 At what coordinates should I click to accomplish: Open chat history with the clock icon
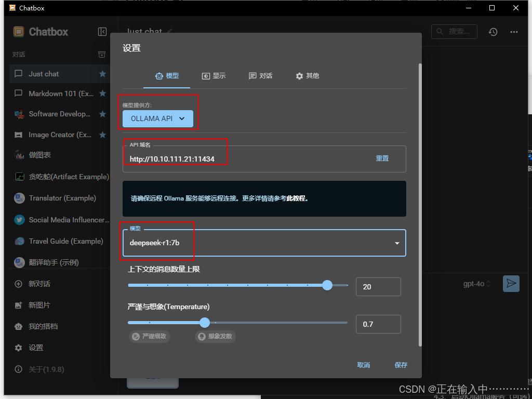(493, 32)
